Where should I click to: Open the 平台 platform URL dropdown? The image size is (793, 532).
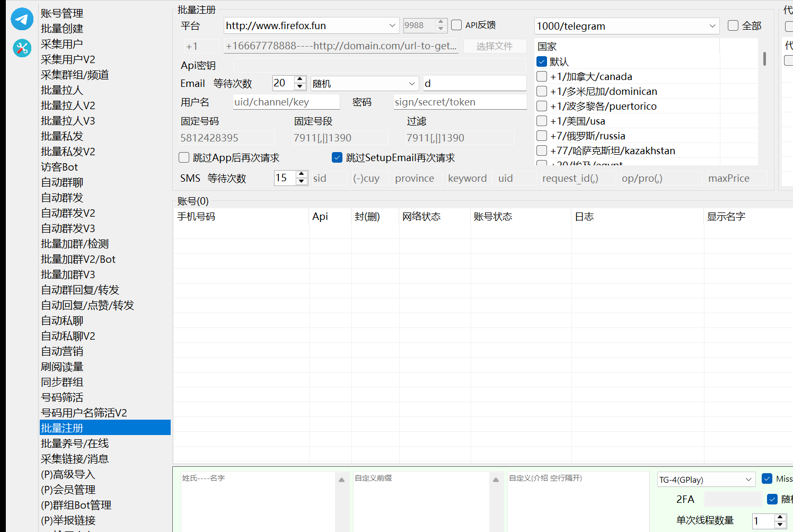[392, 25]
